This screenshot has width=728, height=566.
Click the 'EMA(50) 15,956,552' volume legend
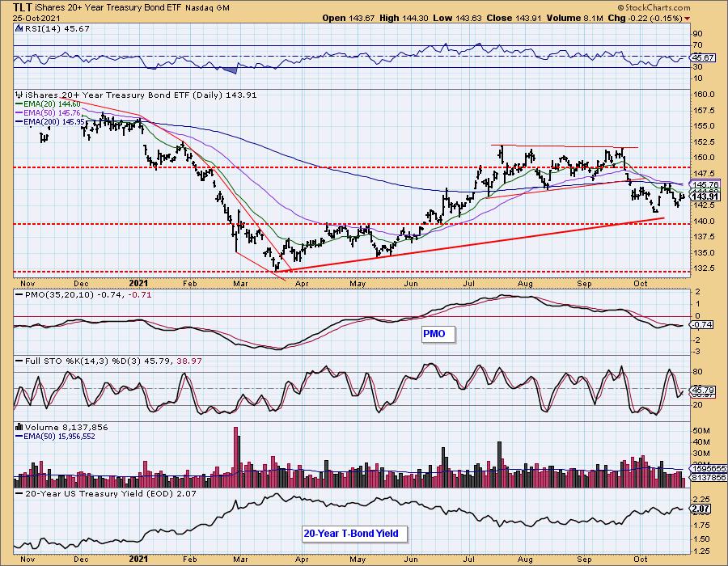pyautogui.click(x=59, y=436)
